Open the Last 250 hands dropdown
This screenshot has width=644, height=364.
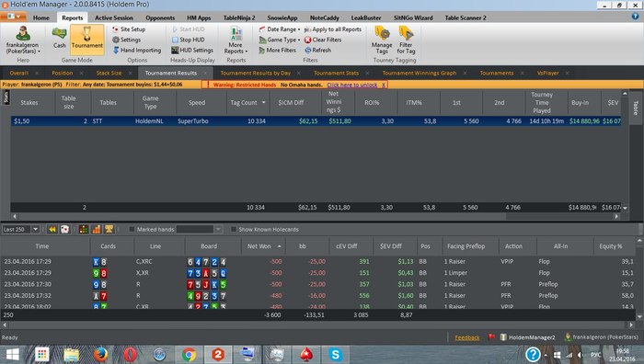(35, 230)
